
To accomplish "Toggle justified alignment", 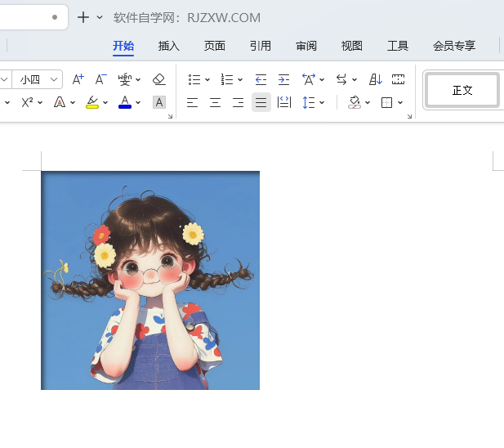I will (261, 102).
